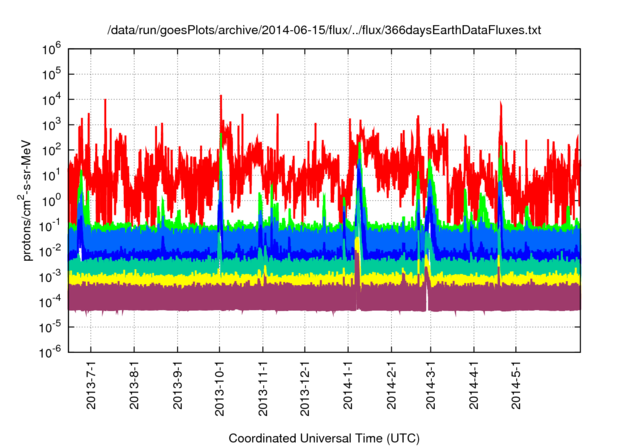Select the 10^4 y-axis tick label
640x448 pixels.
coord(51,100)
